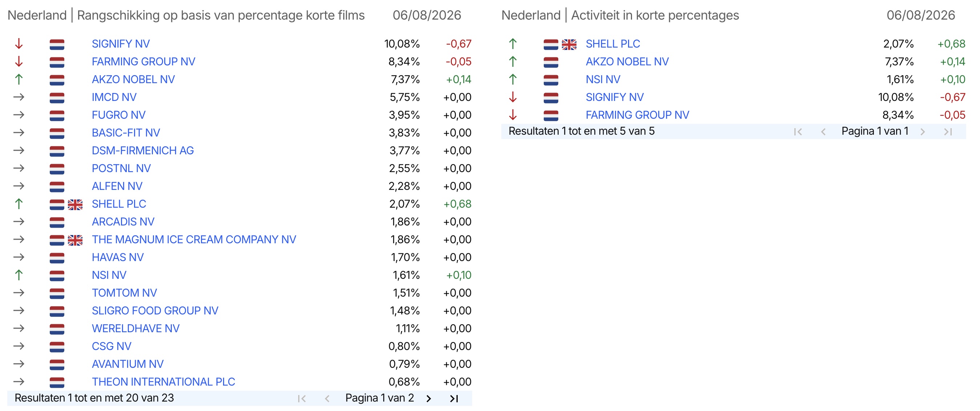980x411 pixels.
Task: Go to next page of ranking table
Action: [x=429, y=398]
